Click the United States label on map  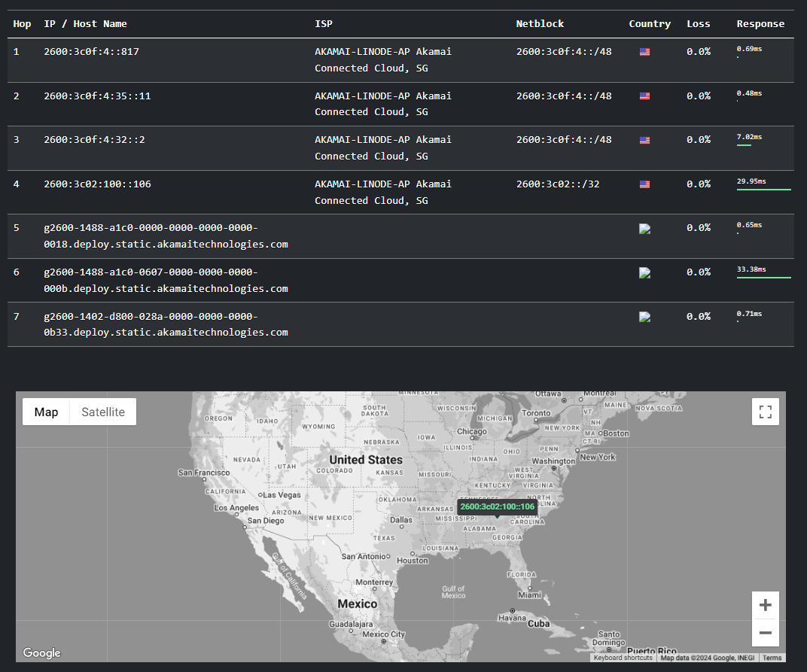[366, 460]
